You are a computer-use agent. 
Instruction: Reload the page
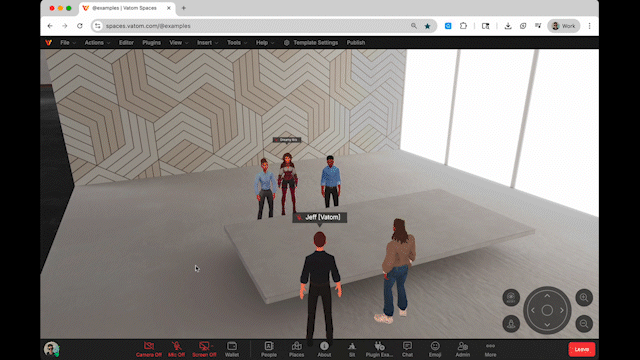[80, 26]
